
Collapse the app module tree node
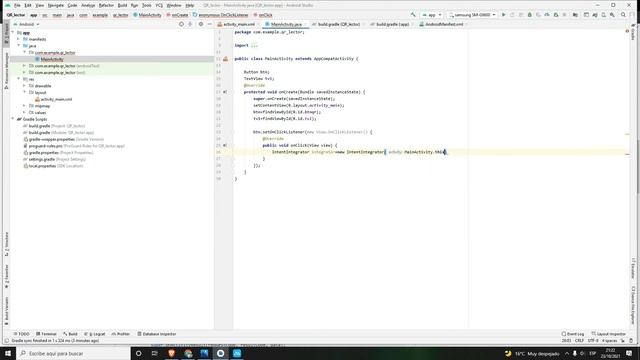(x=13, y=32)
